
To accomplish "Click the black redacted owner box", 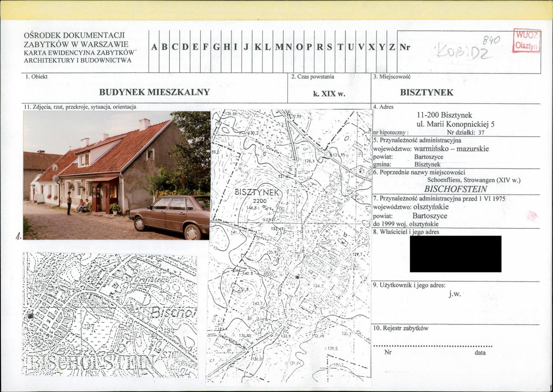I will [455, 254].
